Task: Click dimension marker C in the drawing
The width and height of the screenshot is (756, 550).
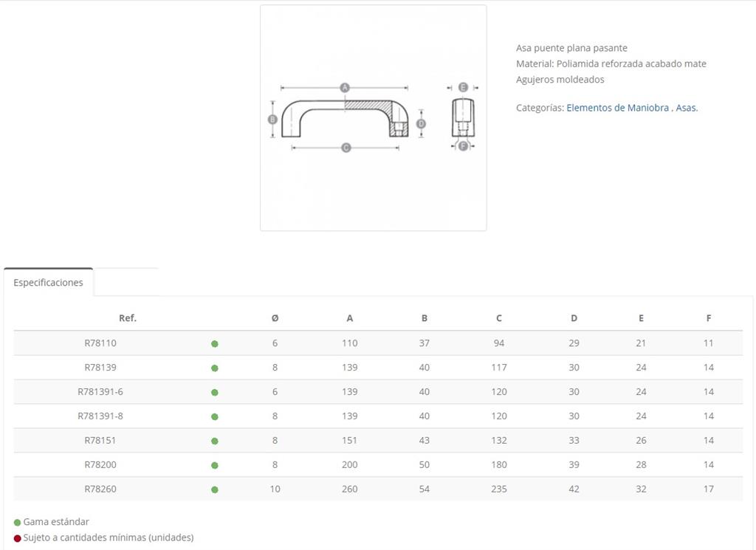Action: [346, 148]
